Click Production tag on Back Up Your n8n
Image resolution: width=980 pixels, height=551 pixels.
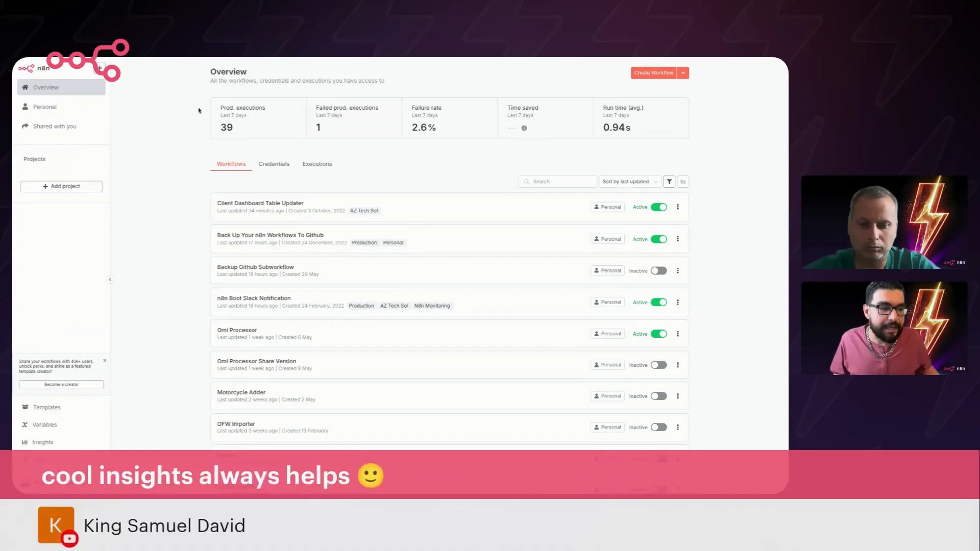click(364, 243)
